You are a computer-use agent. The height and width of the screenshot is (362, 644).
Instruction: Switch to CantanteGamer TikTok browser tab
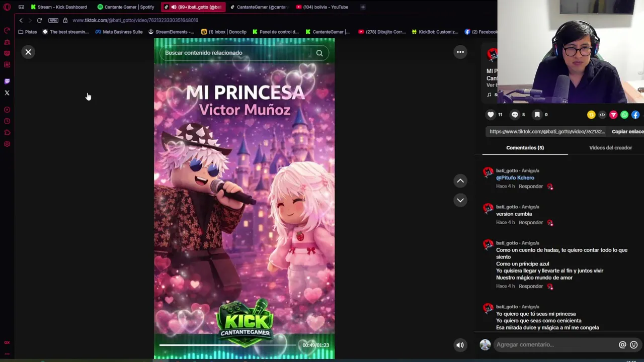(x=258, y=7)
